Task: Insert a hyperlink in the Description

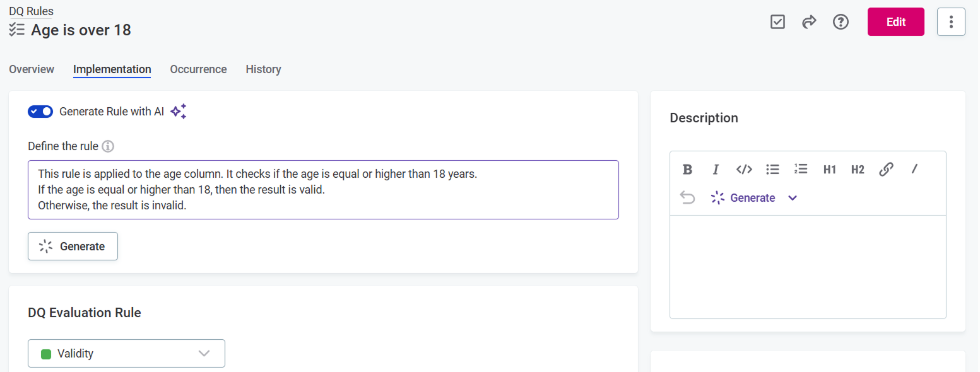Action: 886,169
